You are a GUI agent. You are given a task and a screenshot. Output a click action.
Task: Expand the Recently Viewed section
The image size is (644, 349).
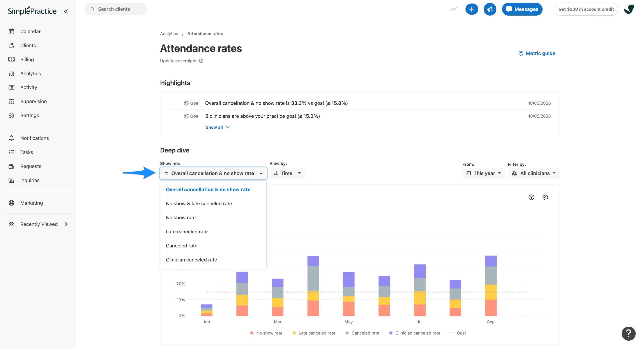[x=38, y=224]
